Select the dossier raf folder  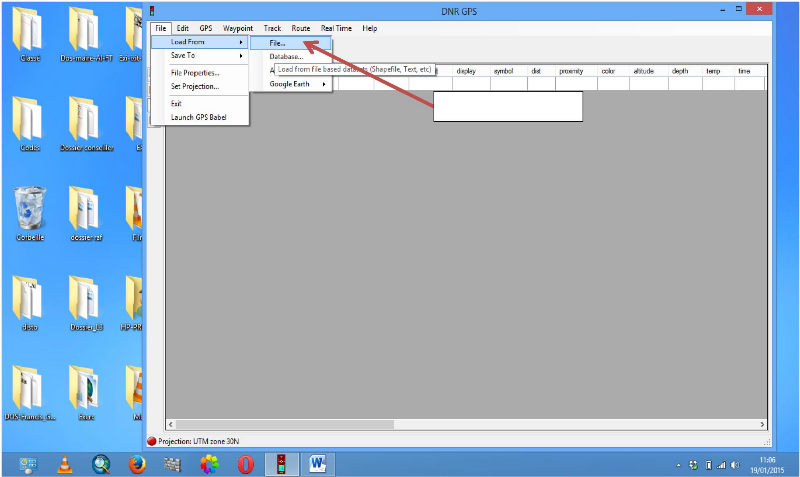pyautogui.click(x=87, y=214)
